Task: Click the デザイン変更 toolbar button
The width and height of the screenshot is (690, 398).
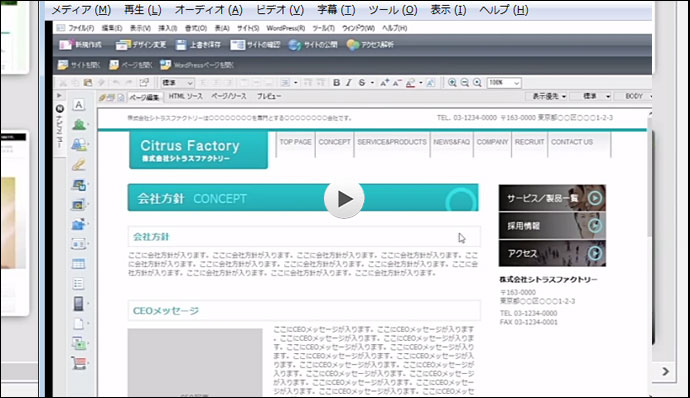Action: point(141,44)
